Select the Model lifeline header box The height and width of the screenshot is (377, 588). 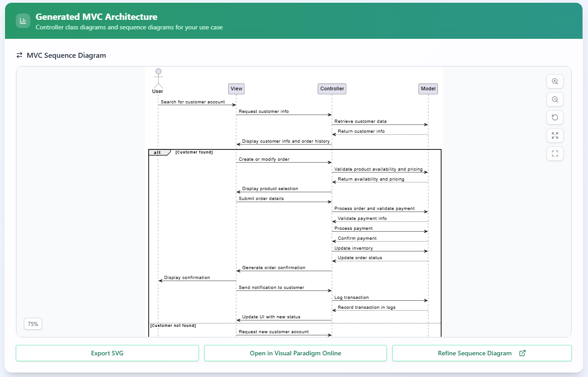tap(428, 88)
